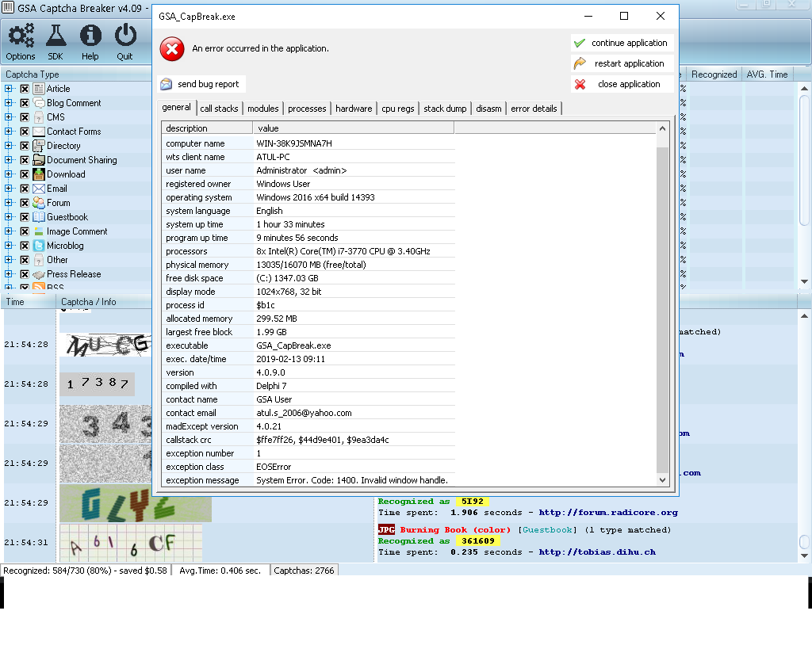
Task: Switch to the disasm tab
Action: click(488, 109)
